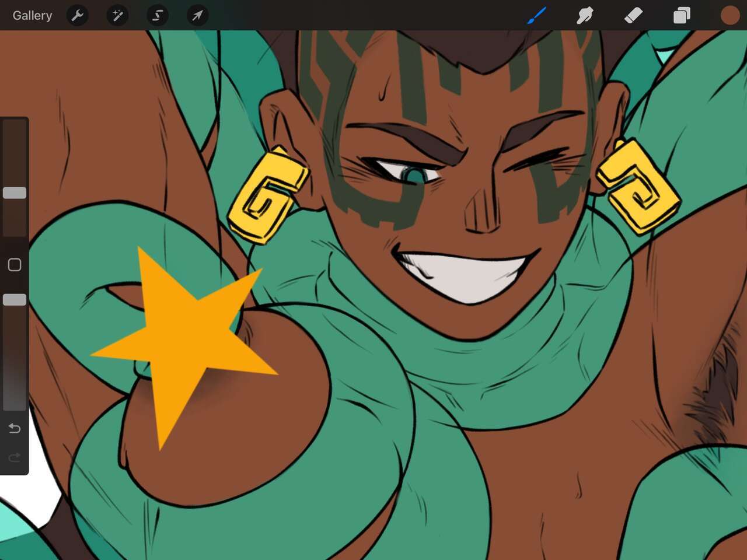This screenshot has width=747, height=560.
Task: Redo the undone action
Action: [15, 457]
